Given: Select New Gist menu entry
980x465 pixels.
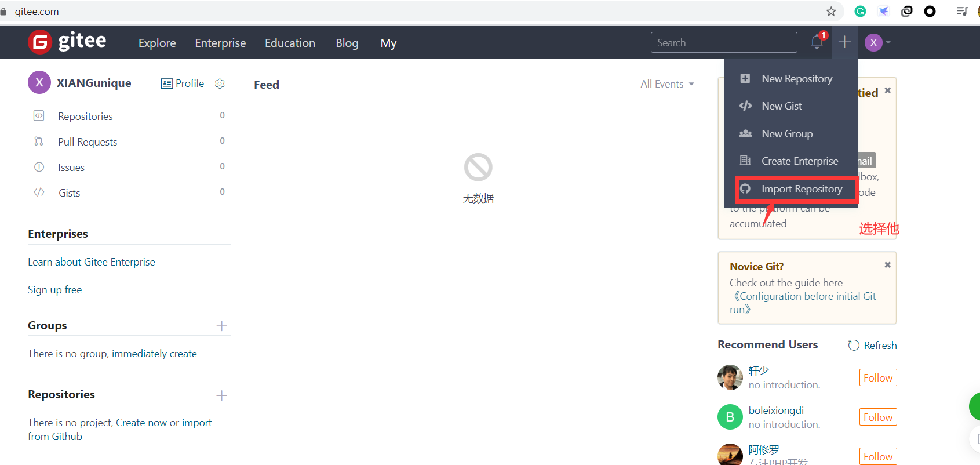Looking at the screenshot, I should click(x=790, y=106).
